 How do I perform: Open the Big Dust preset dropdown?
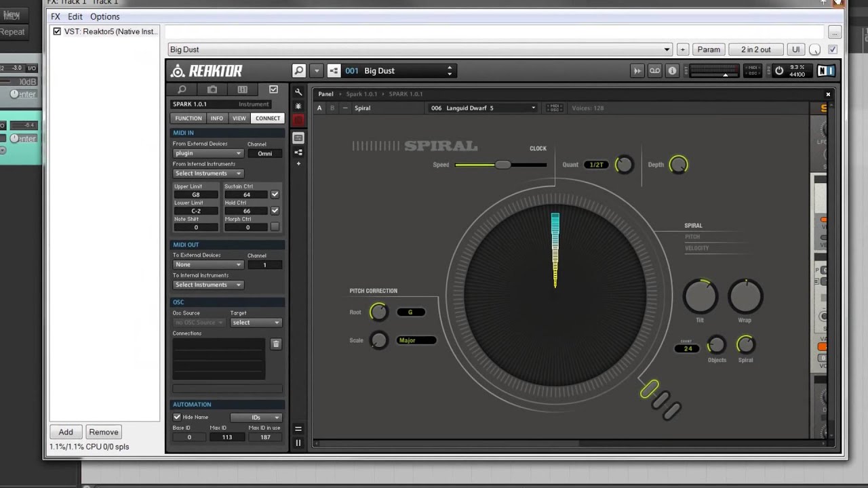click(x=420, y=49)
